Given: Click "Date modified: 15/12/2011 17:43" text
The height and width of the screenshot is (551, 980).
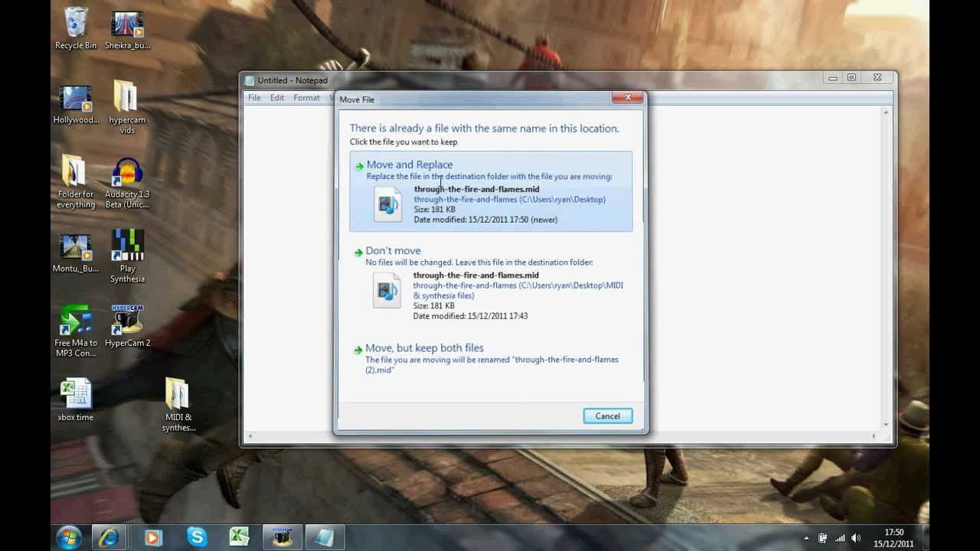Looking at the screenshot, I should (470, 315).
